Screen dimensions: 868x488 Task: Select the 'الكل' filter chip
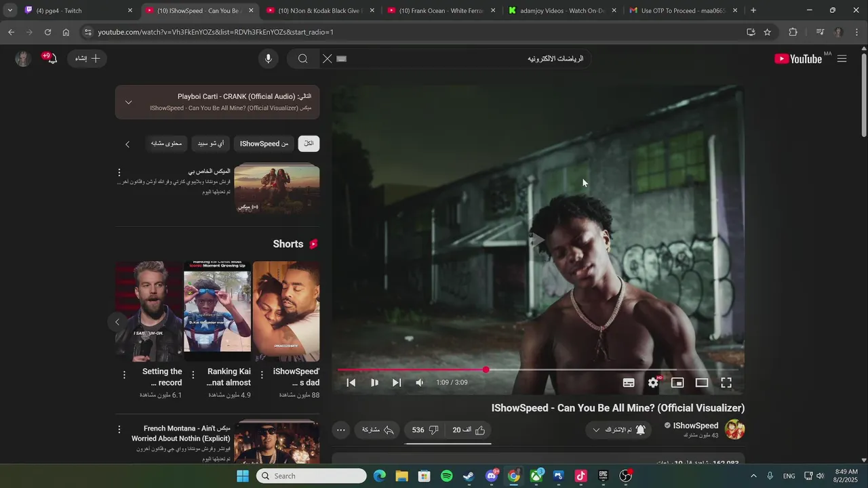click(x=309, y=144)
